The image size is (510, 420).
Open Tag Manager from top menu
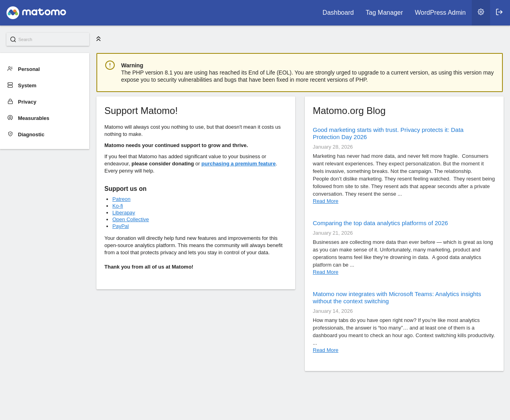coord(384,12)
